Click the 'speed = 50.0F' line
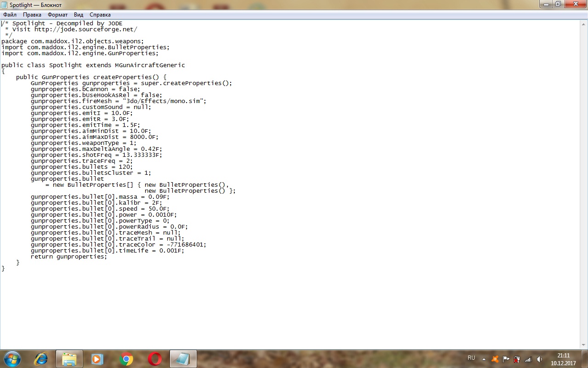588x368 pixels. 100,208
